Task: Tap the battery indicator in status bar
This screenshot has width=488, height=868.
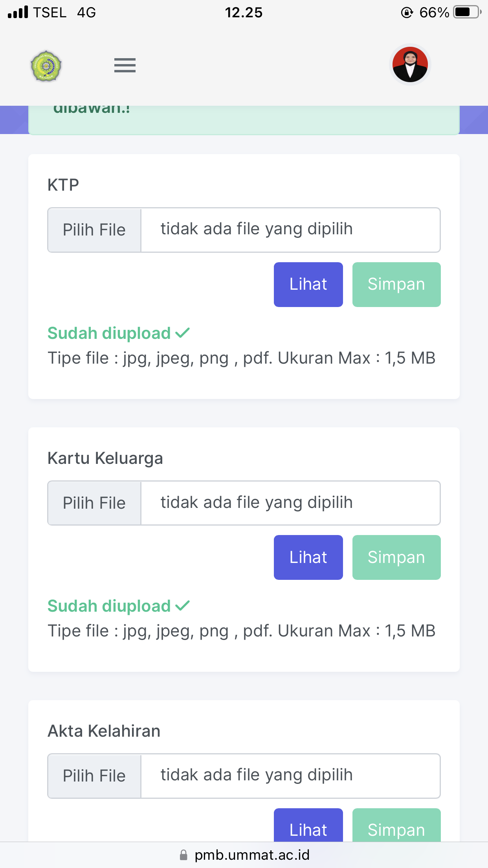Action: click(x=466, y=13)
